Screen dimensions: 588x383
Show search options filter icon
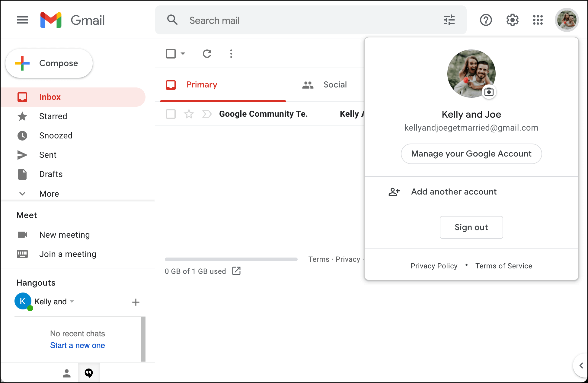tap(449, 20)
